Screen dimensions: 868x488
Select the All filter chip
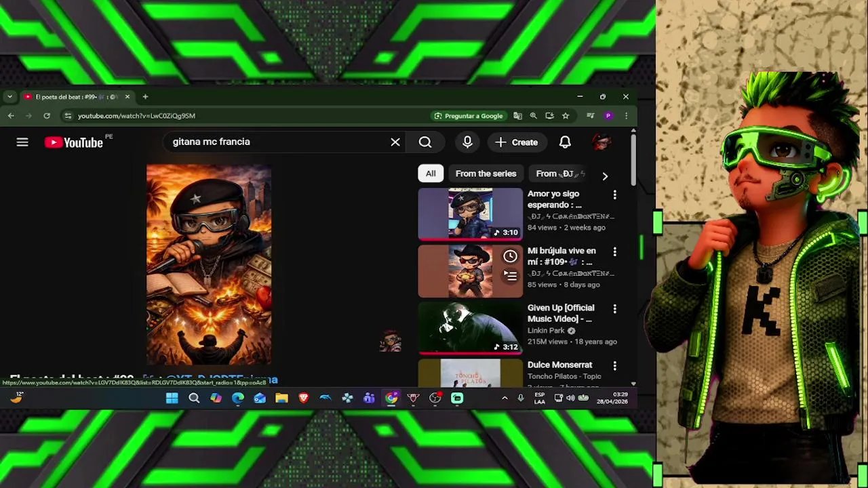click(431, 174)
